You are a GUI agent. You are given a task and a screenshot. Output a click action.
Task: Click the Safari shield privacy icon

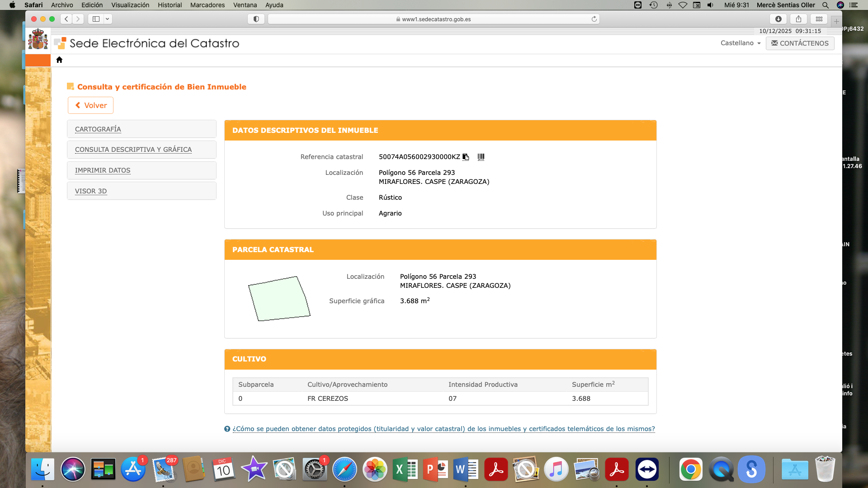point(256,19)
